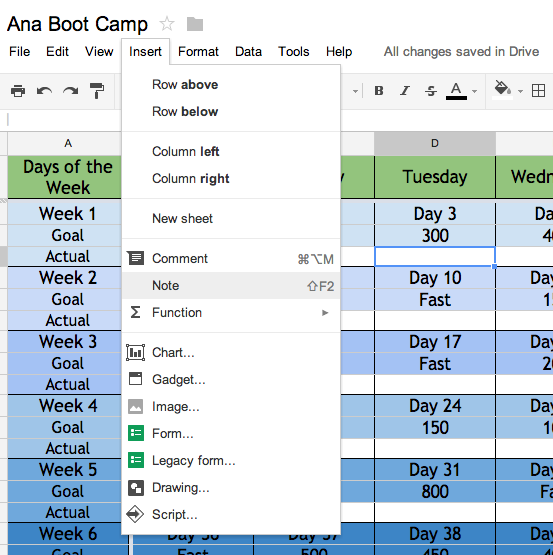Open the Format menu

pos(198,52)
